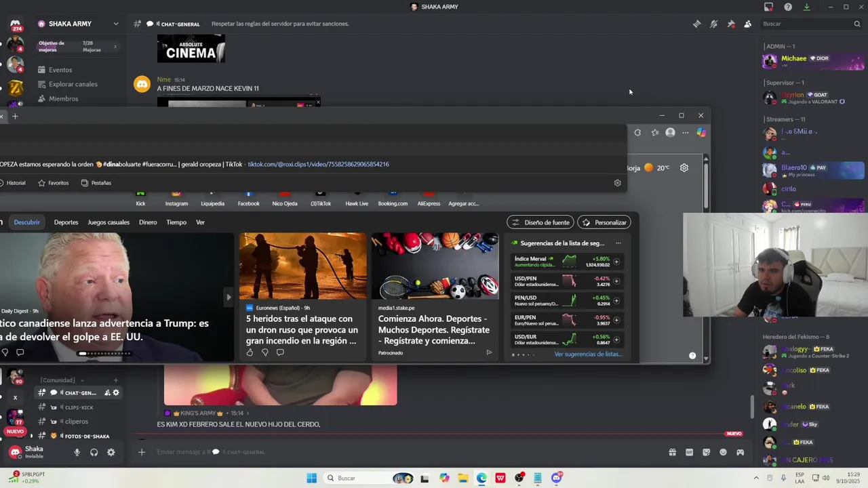Open Edge three-dot settings menu
Image resolution: width=868 pixels, height=488 pixels.
(686, 133)
